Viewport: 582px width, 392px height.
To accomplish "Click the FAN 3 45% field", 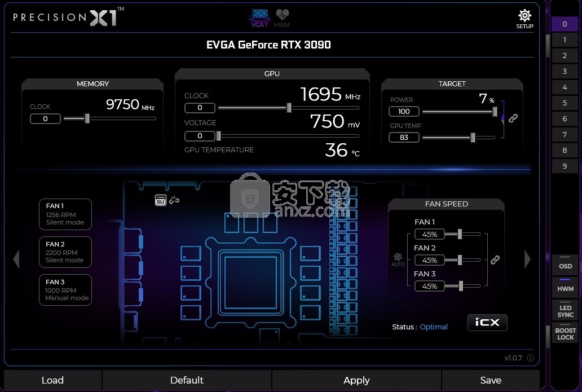I will tap(429, 286).
